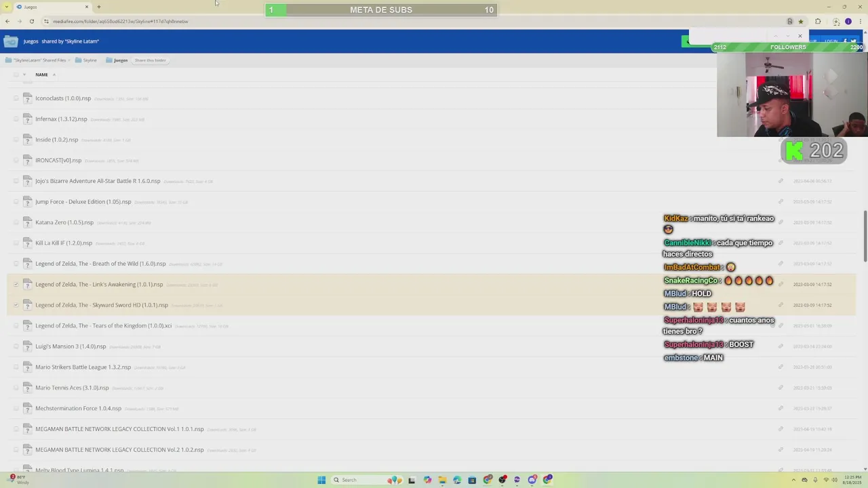Open Chrome's tab search dropdown
Screen dimensions: 868x488
[7, 7]
